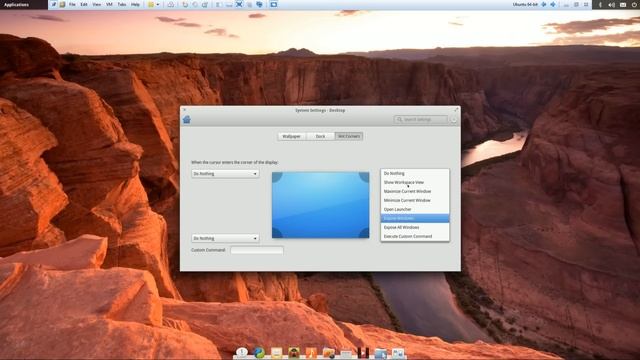
Task: Click the Search Settings field
Action: tap(421, 119)
